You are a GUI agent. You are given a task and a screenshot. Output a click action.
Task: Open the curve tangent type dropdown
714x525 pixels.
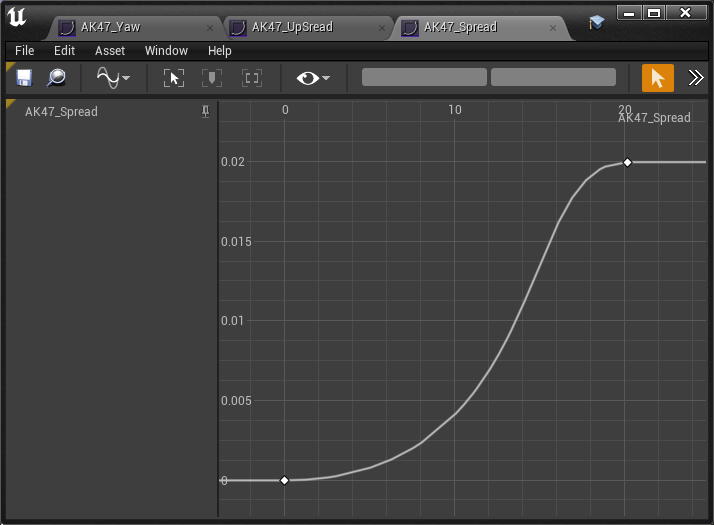pos(113,78)
